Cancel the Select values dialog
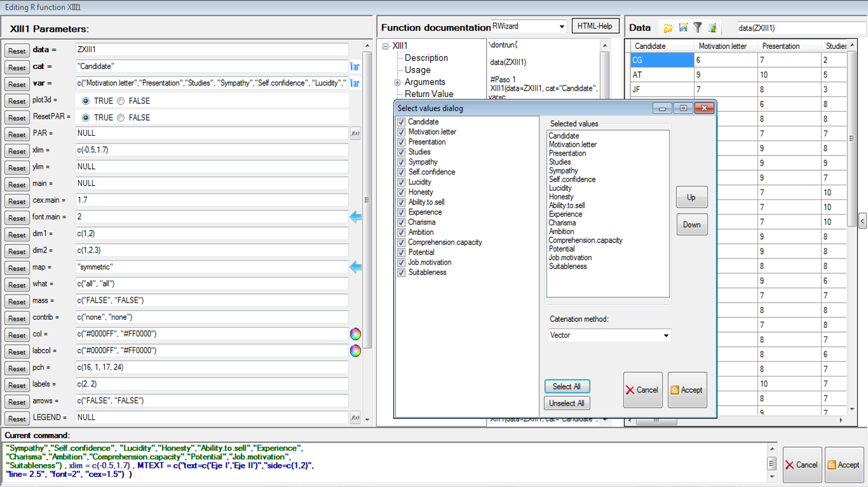Image resolution: width=868 pixels, height=487 pixels. [x=642, y=390]
